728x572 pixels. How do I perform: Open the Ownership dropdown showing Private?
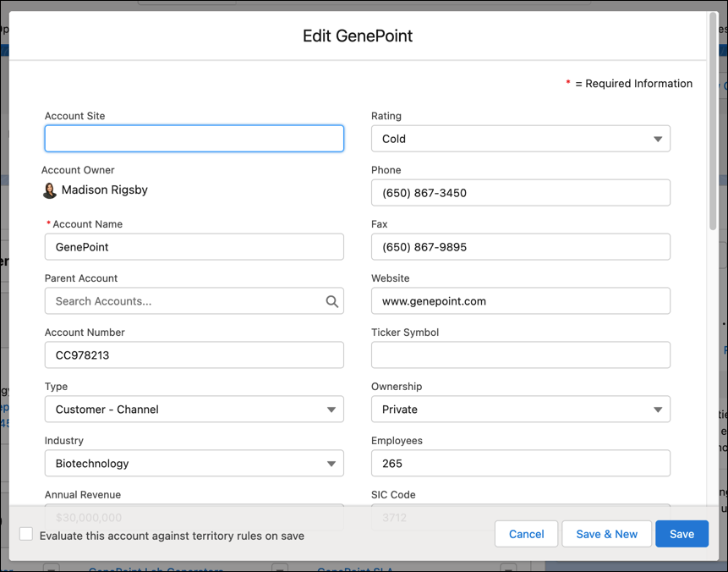pyautogui.click(x=521, y=409)
